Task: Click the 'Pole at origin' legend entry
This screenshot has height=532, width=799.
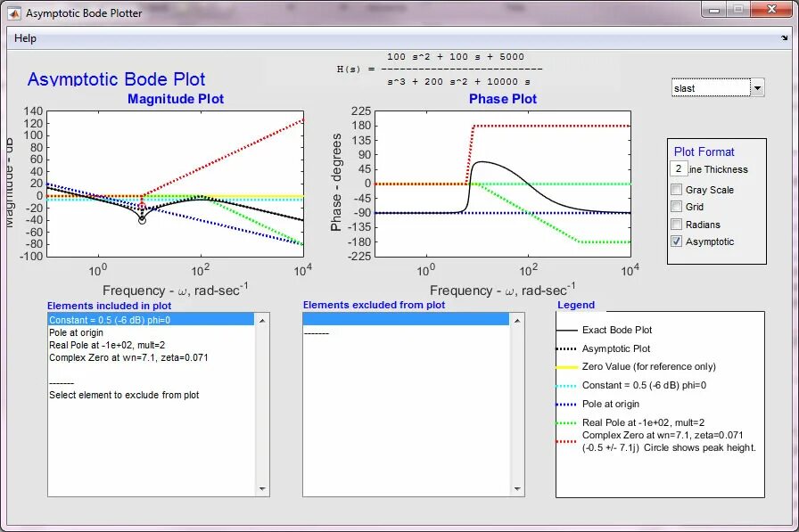Action: pyautogui.click(x=611, y=404)
